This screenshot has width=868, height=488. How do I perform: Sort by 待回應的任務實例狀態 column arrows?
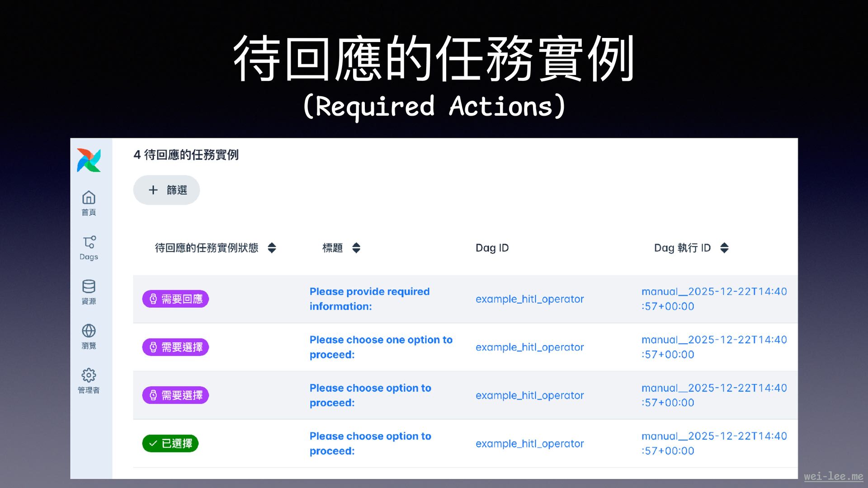[272, 248]
